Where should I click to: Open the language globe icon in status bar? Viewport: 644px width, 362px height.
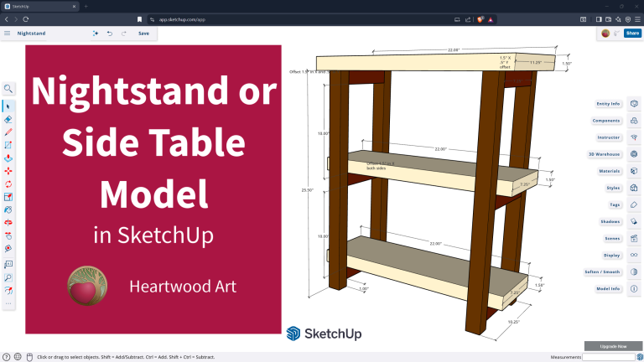click(18, 357)
